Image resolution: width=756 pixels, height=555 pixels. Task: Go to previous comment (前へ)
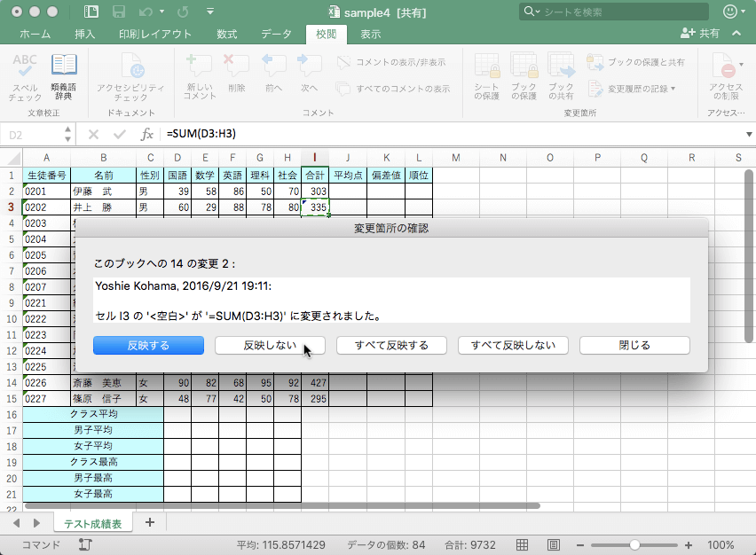pyautogui.click(x=273, y=74)
